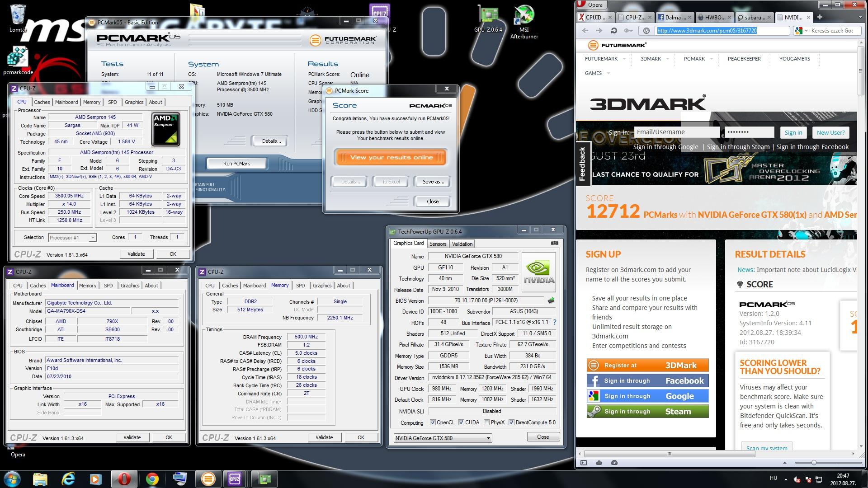Toggle Opera panels icon in status bar
This screenshot has height=488, width=868.
(584, 463)
